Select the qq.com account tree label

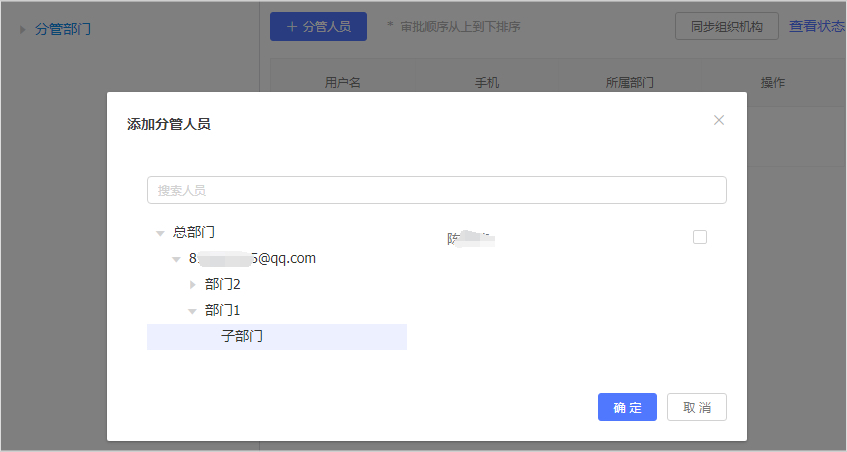[252, 259]
